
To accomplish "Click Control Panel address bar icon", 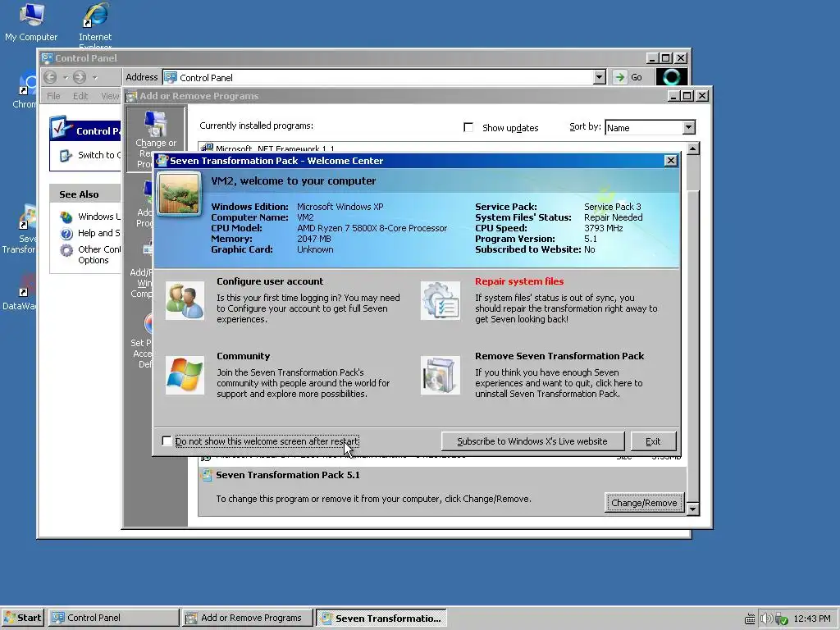I will click(171, 78).
